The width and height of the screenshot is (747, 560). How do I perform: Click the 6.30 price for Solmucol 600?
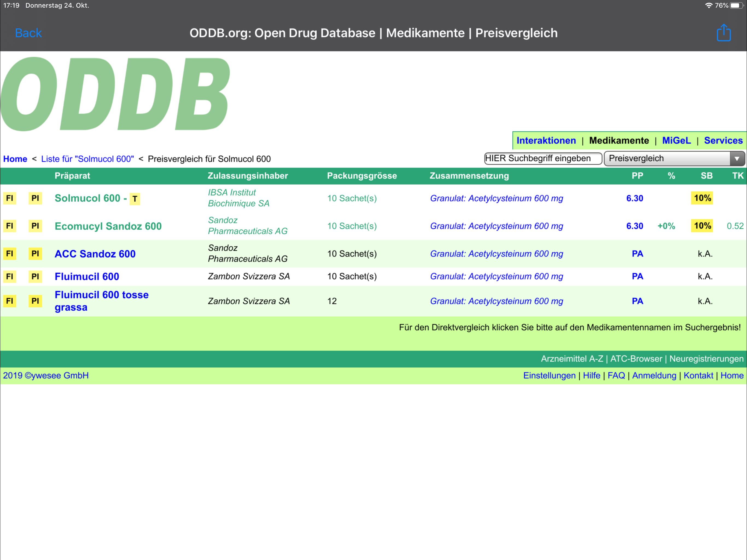(635, 198)
